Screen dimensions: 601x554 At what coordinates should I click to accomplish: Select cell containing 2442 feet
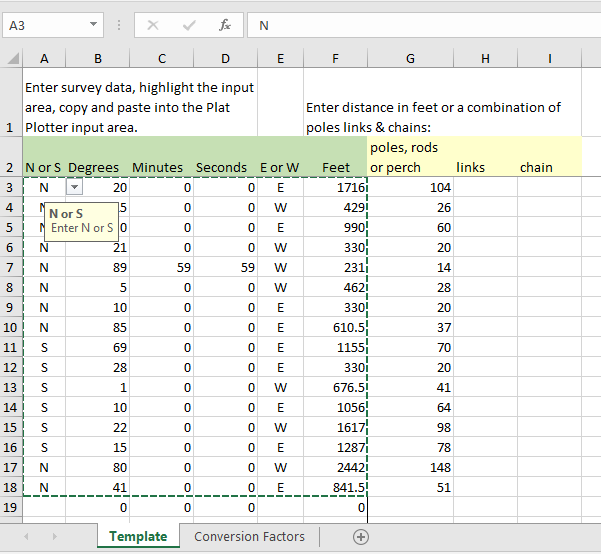(x=336, y=468)
